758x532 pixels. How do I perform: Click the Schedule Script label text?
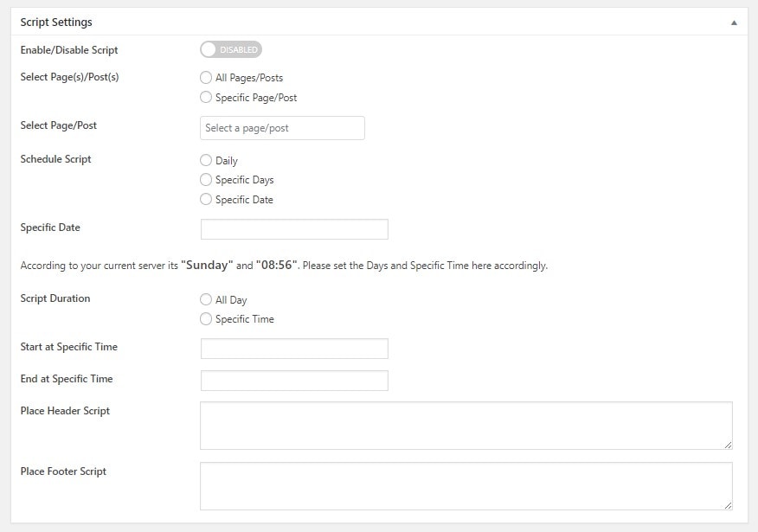pyautogui.click(x=55, y=159)
